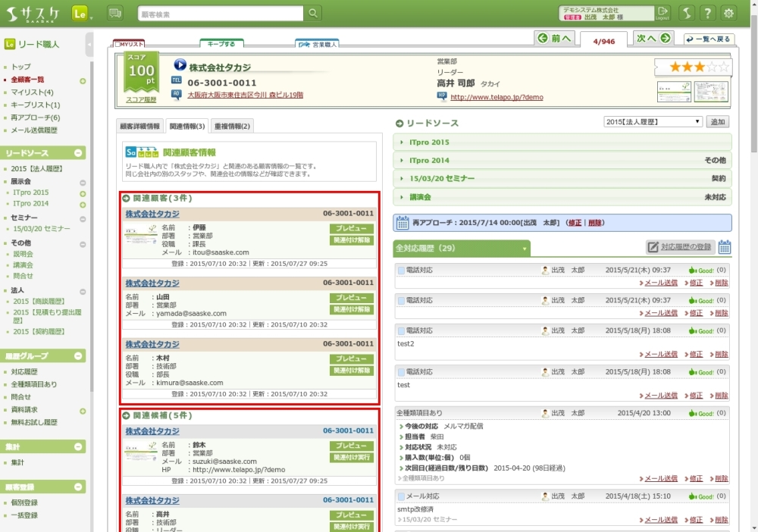Collapse the リードソース sidebar section
The width and height of the screenshot is (758, 532).
point(80,153)
